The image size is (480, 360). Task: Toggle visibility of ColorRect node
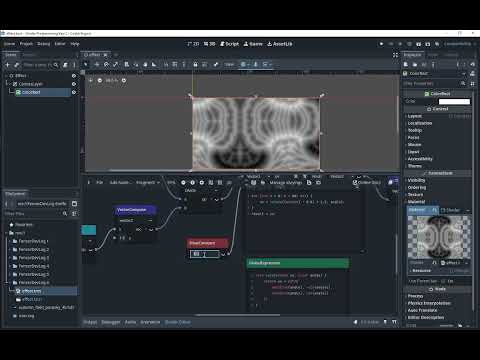[74, 92]
